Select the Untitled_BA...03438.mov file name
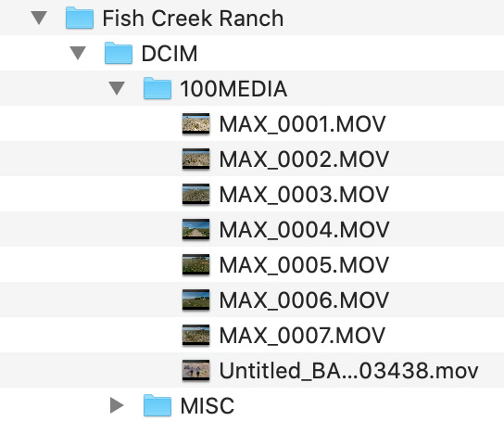Image resolution: width=504 pixels, height=421 pixels. pyautogui.click(x=348, y=371)
